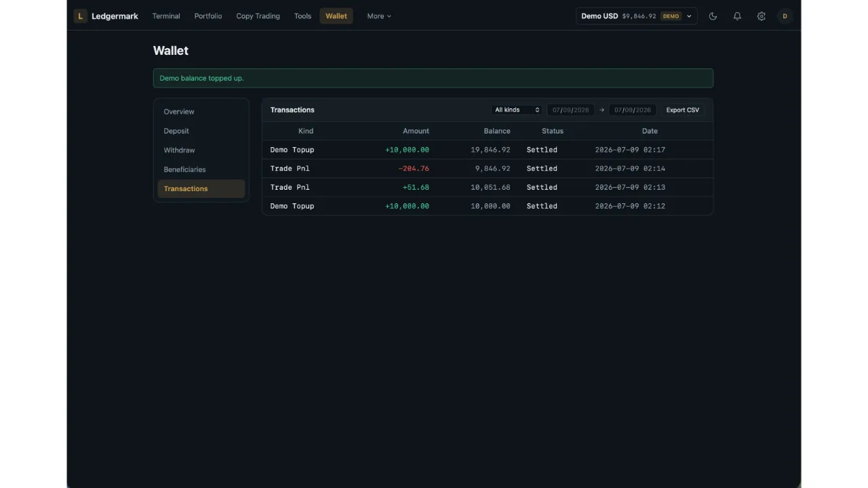Select Demo Topup row dated 02:17
868x488 pixels.
488,150
